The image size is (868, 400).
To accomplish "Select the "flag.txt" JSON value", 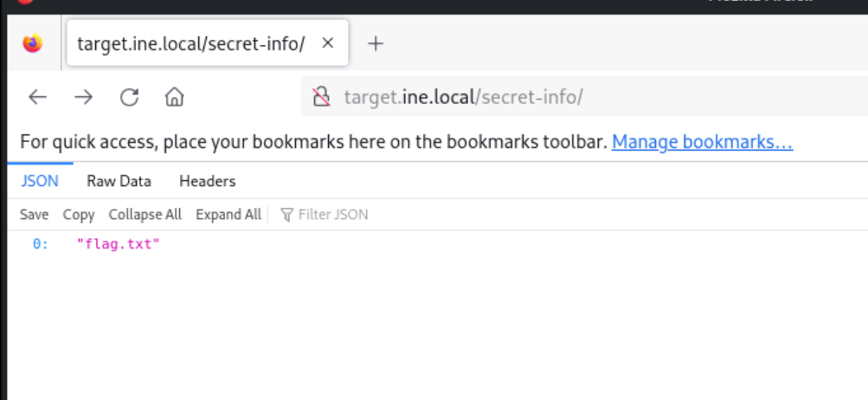I will pos(119,244).
